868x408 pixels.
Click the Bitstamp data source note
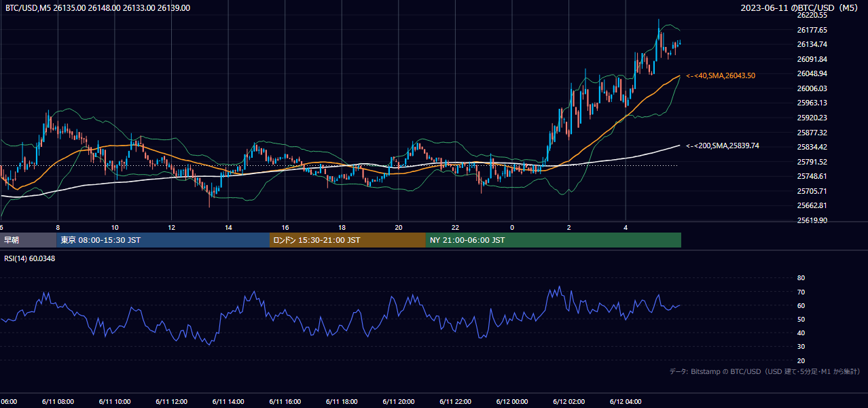click(765, 372)
